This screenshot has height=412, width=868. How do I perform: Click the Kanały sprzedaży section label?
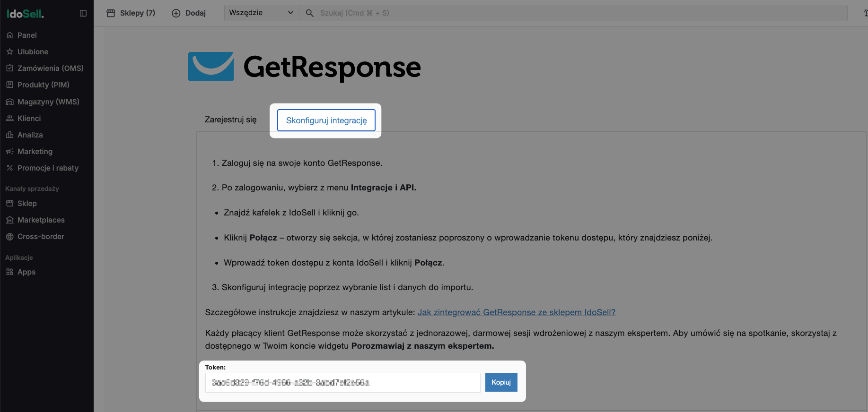click(x=32, y=189)
